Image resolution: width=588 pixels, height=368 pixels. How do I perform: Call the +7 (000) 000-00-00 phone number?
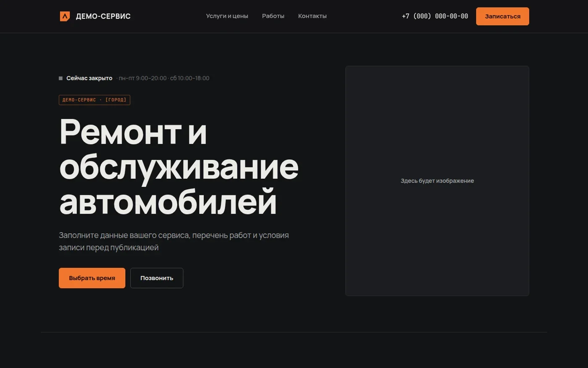tap(435, 16)
